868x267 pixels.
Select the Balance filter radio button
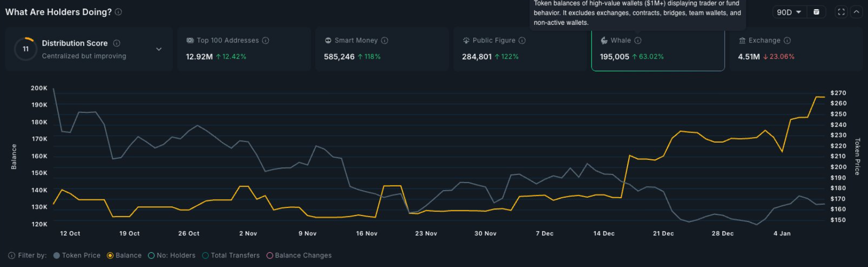110,255
